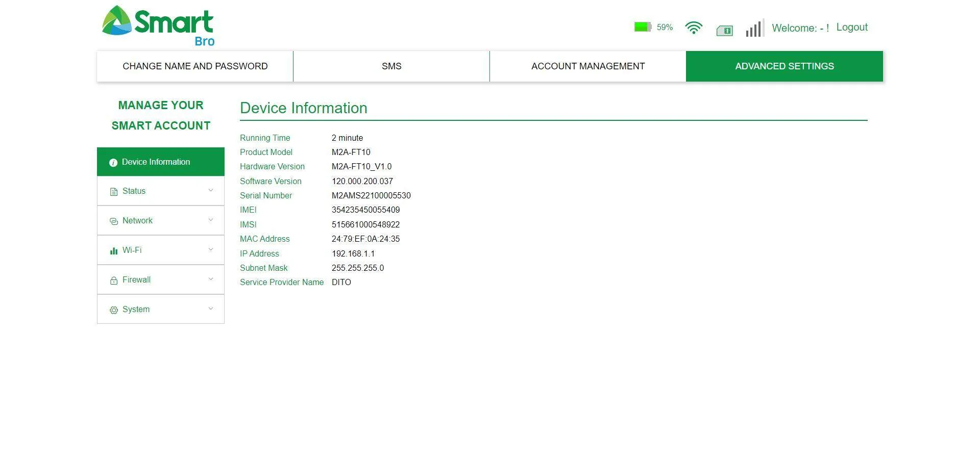
Task: Click the Smart Bro logo
Action: coord(158,26)
